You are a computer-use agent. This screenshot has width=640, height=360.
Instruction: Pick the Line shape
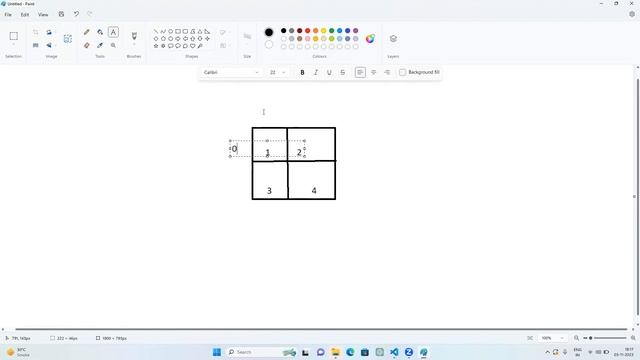(156, 31)
